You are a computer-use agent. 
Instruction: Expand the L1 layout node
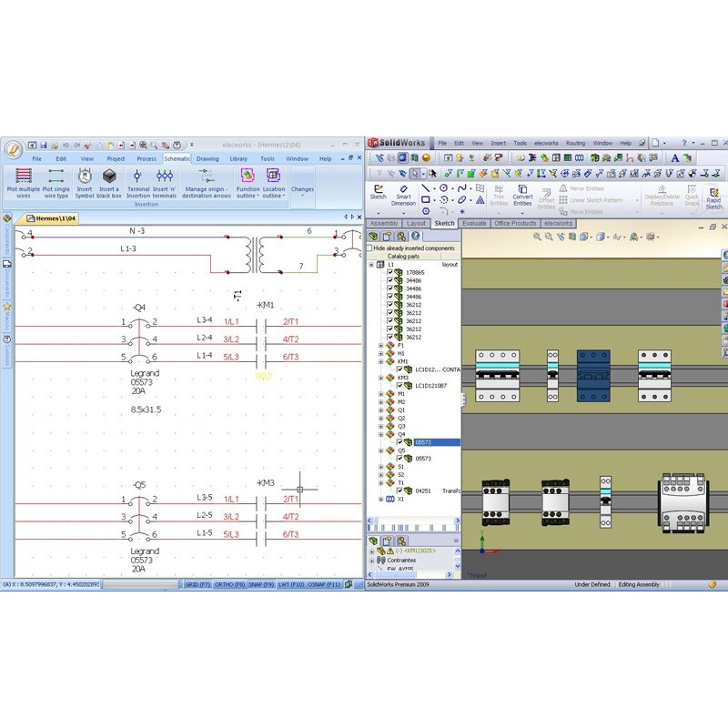(371, 265)
